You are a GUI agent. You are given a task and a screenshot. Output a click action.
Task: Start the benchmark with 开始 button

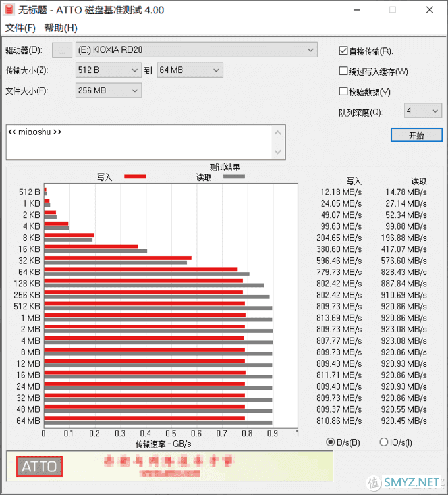pyautogui.click(x=416, y=135)
